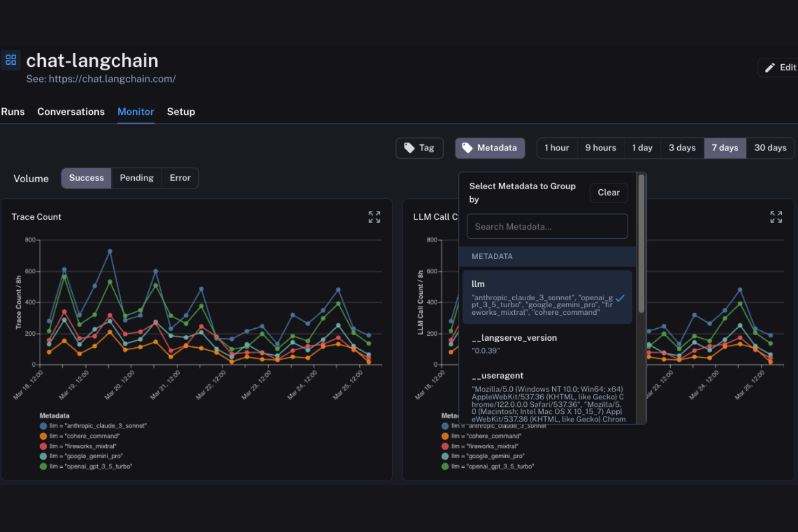Switch volume view to Error
Image resolution: width=798 pixels, height=532 pixels.
[180, 178]
